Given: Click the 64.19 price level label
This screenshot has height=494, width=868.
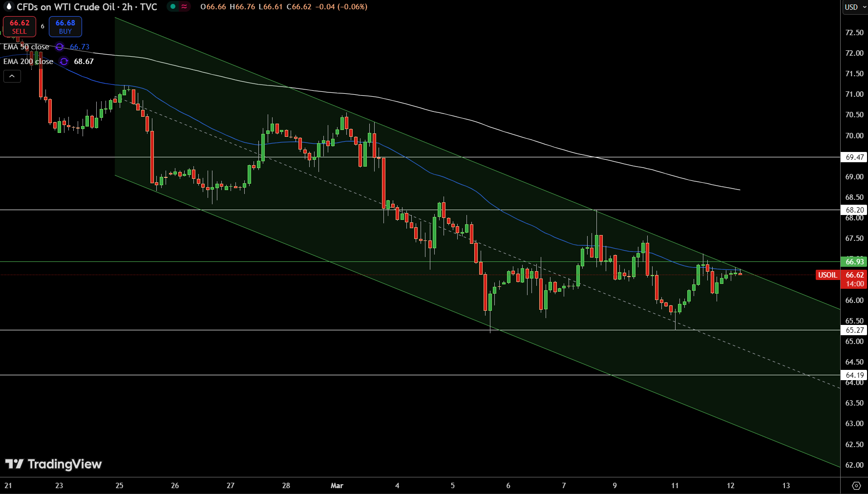Looking at the screenshot, I should pos(854,375).
